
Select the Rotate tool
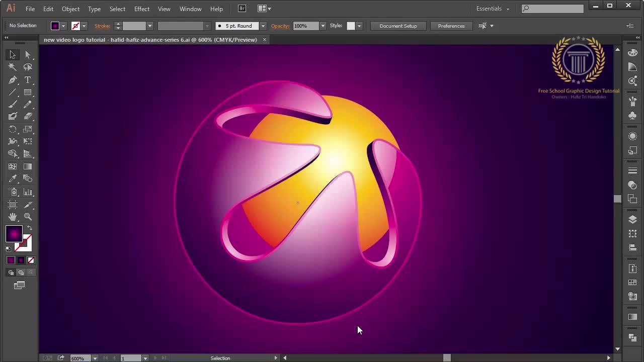point(13,129)
